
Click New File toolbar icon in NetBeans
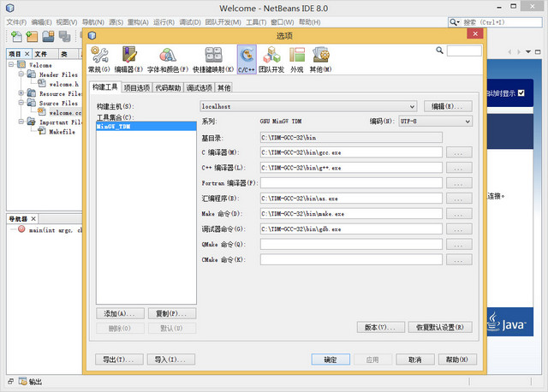[16, 36]
